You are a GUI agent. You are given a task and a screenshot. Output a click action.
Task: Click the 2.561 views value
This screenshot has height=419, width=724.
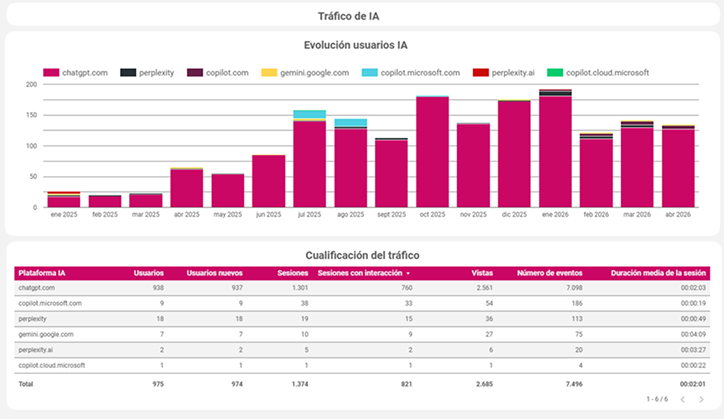485,288
